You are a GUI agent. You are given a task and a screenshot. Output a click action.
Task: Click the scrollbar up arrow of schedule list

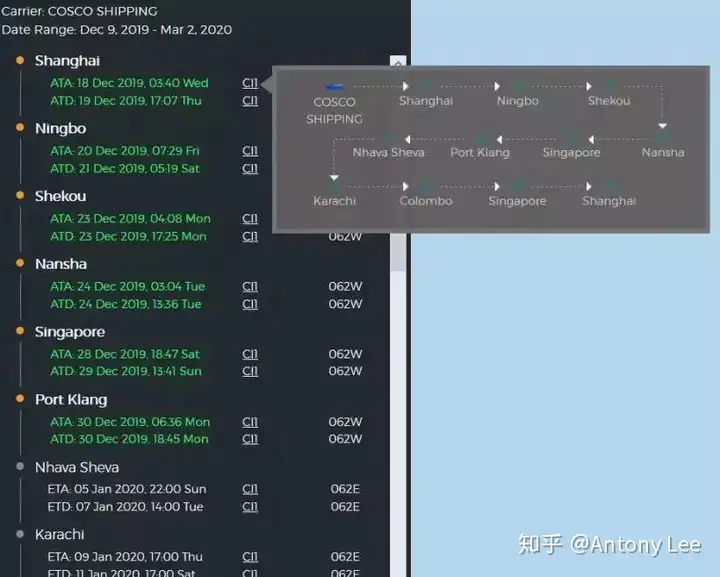point(398,62)
